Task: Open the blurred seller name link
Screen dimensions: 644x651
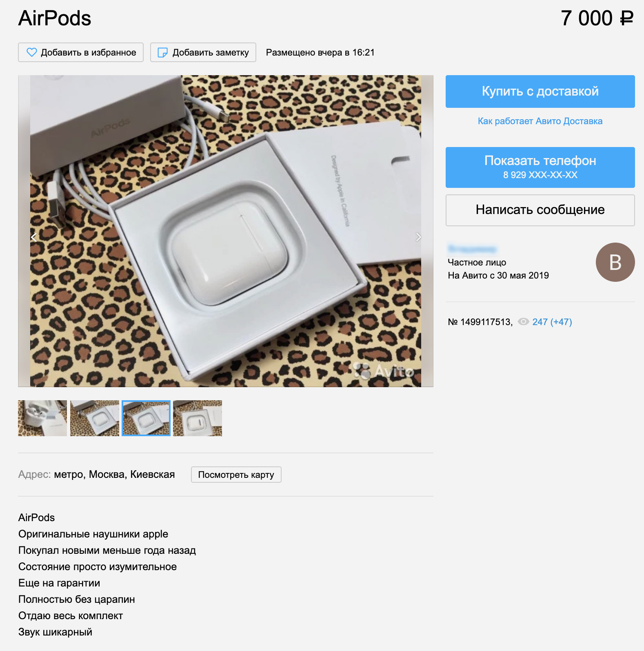Action: tap(472, 249)
